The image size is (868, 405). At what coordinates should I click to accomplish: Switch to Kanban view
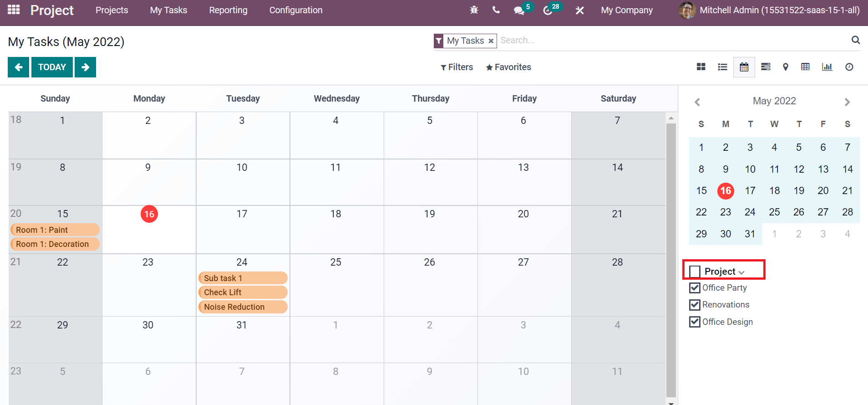(701, 67)
